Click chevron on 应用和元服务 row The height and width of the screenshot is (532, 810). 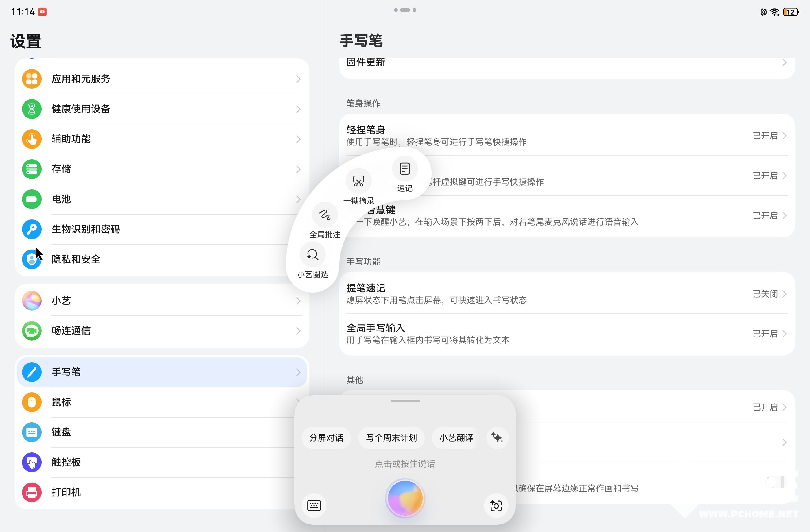click(298, 79)
